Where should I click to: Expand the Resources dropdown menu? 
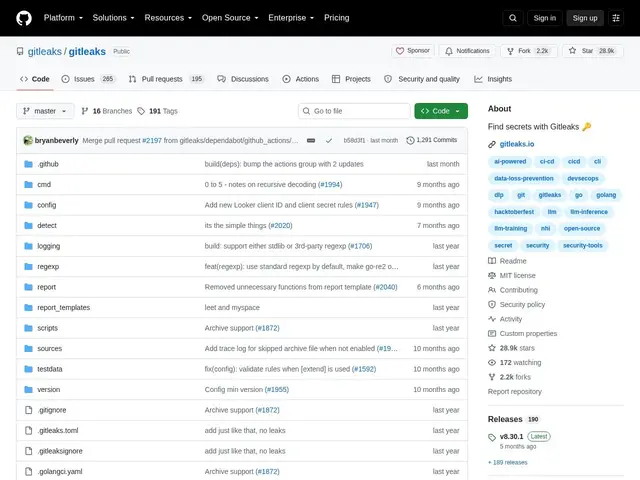point(168,18)
